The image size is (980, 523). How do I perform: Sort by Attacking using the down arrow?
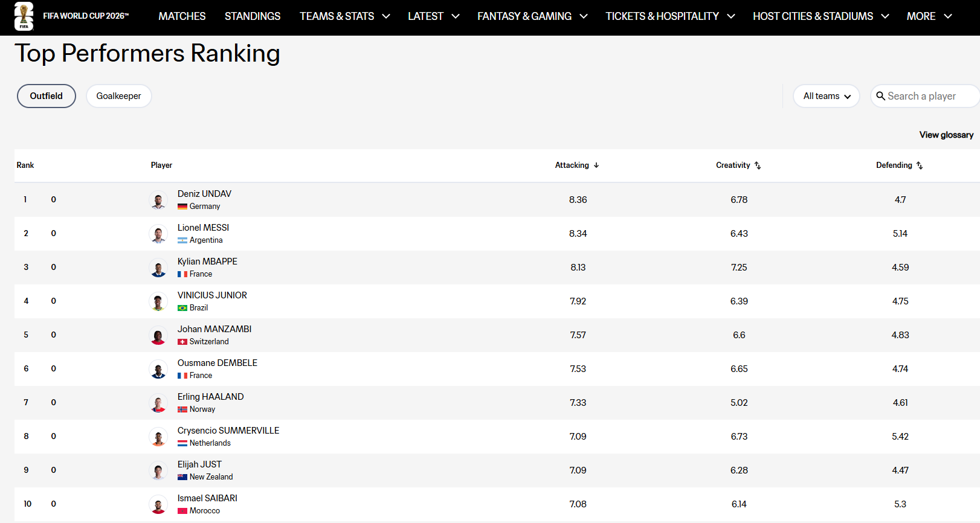coord(596,165)
